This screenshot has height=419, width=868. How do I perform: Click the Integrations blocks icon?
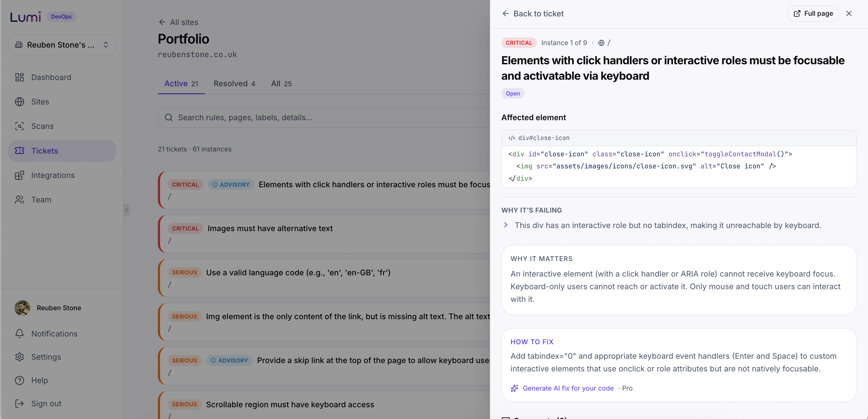pos(19,175)
